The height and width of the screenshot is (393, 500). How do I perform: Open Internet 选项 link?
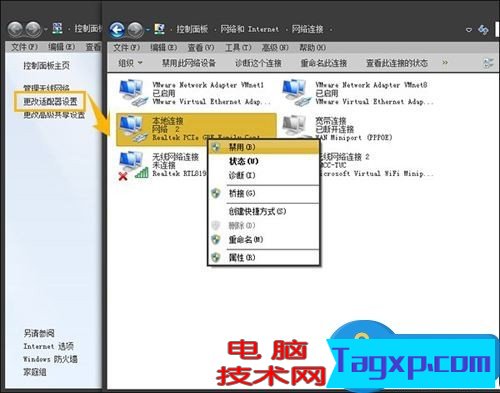tap(48, 346)
